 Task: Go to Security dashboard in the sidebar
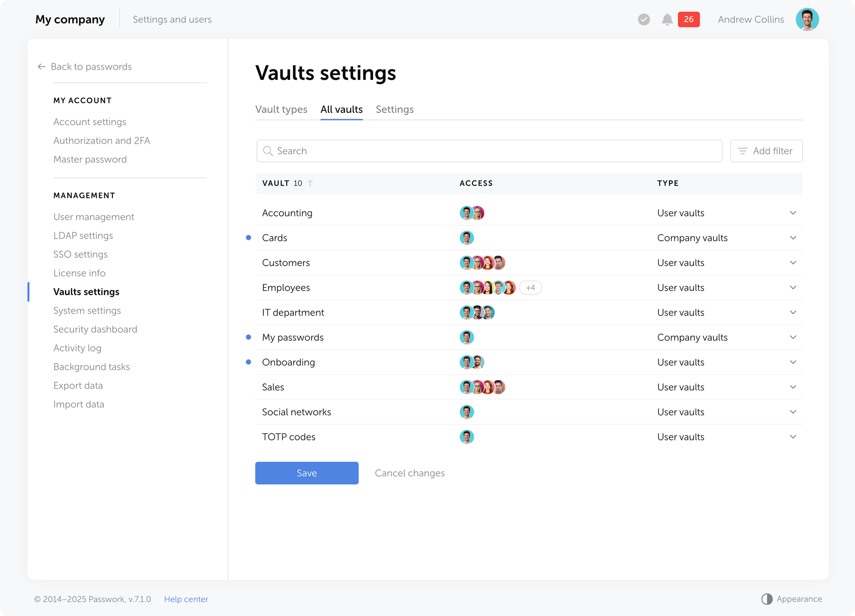click(x=95, y=329)
